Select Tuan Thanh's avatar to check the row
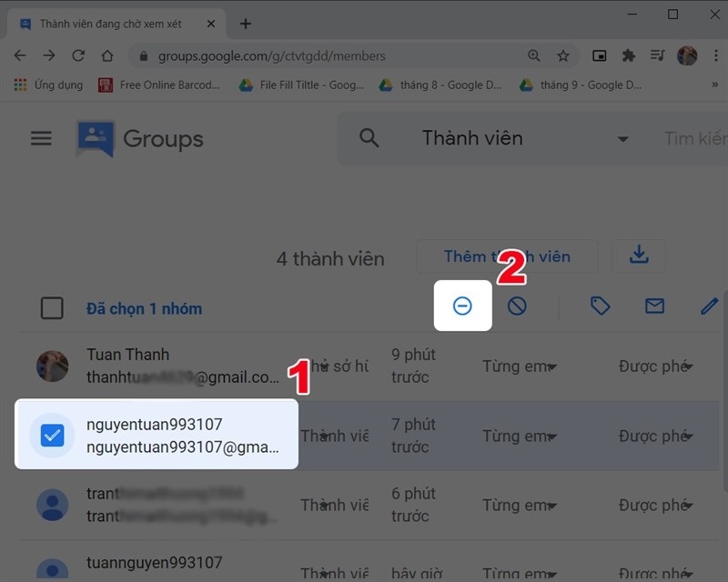Viewport: 728px width, 582px height. coord(52,366)
